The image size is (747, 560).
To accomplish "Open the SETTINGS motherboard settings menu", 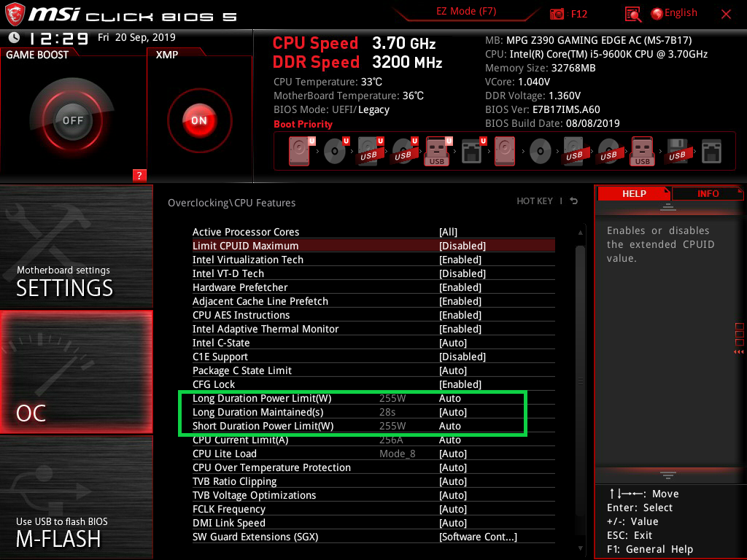I will 76,246.
